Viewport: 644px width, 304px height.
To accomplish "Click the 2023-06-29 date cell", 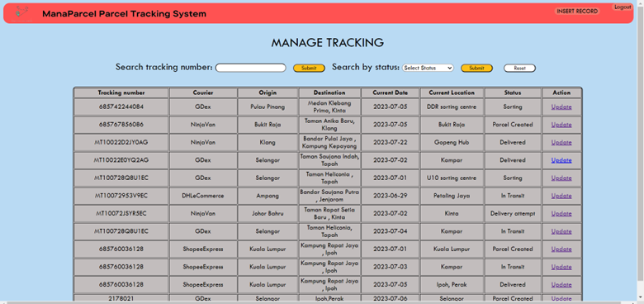I will [x=391, y=196].
